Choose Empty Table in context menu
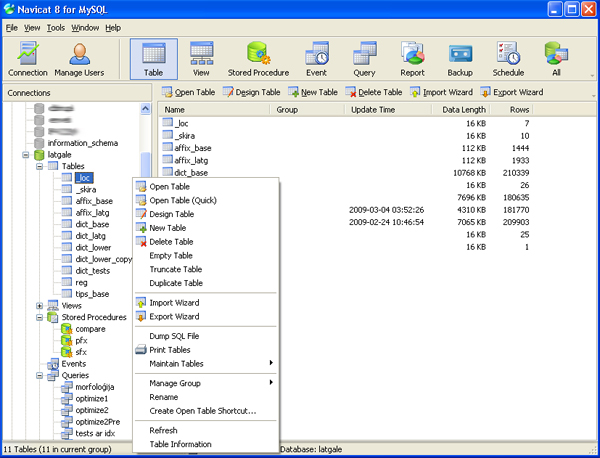Image resolution: width=600 pixels, height=458 pixels. (205, 255)
